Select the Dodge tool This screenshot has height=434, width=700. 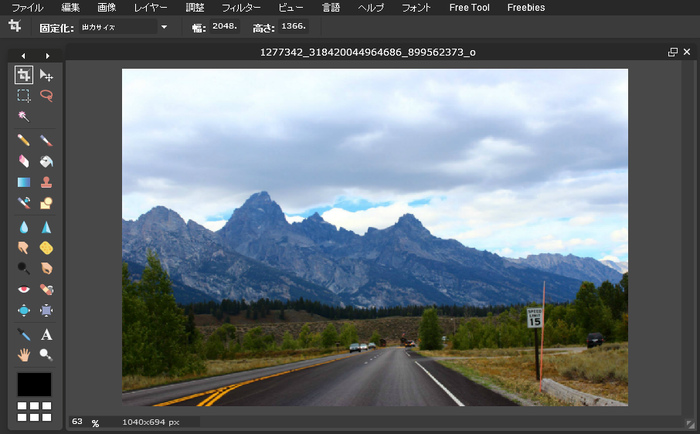(x=24, y=268)
